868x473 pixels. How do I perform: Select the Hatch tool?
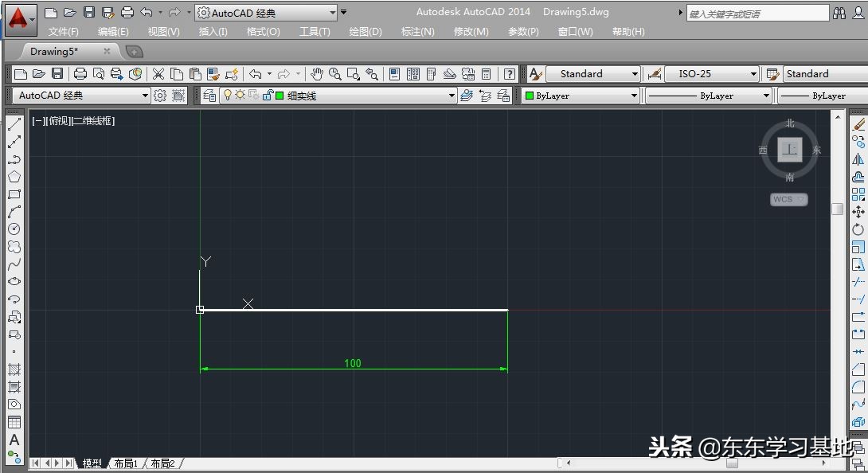[14, 369]
